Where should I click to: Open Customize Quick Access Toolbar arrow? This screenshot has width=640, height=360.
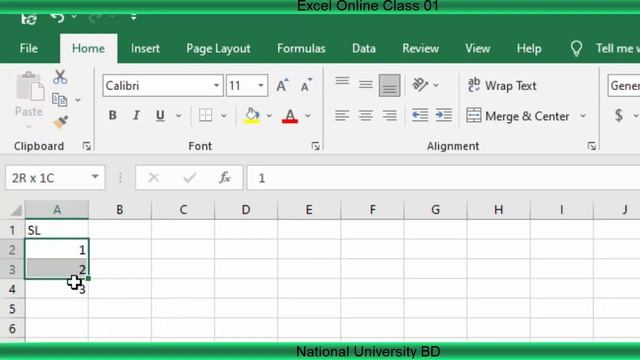[133, 17]
